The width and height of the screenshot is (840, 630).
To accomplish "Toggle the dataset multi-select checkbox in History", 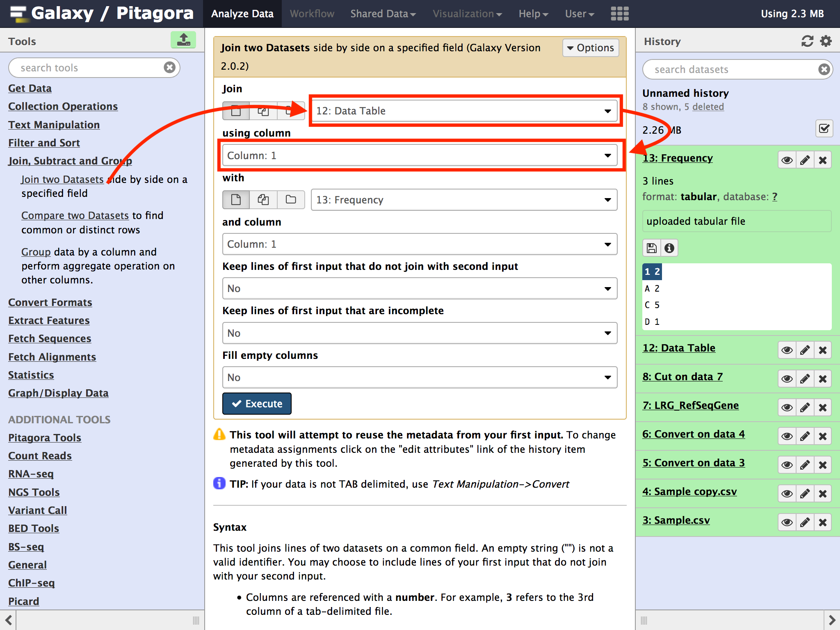I will (824, 129).
